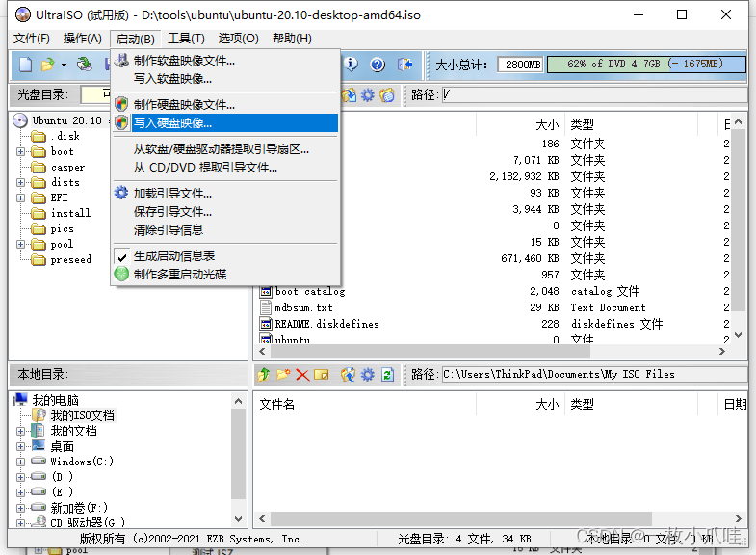This screenshot has width=756, height=555.
Task: Click the local tree scroll down arrow
Action: pyautogui.click(x=238, y=519)
